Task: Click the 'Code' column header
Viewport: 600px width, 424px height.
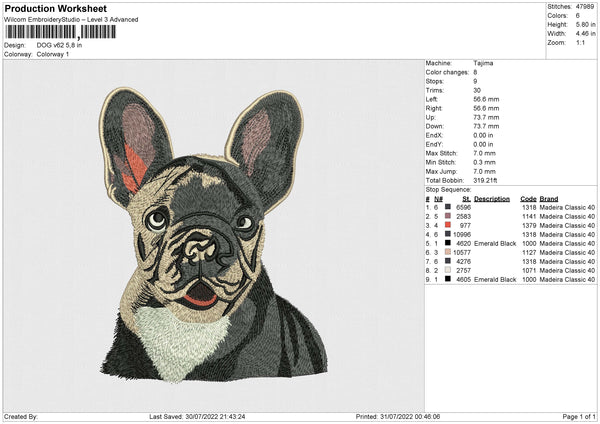Action: [x=528, y=199]
